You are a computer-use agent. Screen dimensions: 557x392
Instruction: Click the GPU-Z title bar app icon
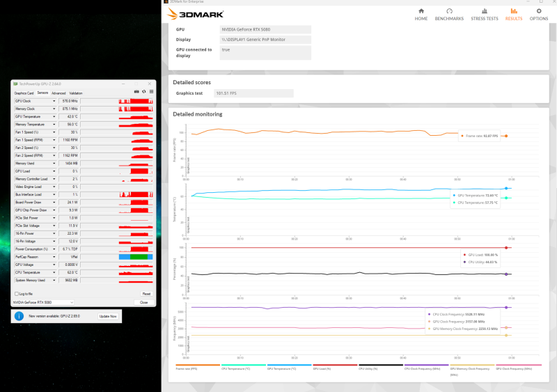point(15,84)
